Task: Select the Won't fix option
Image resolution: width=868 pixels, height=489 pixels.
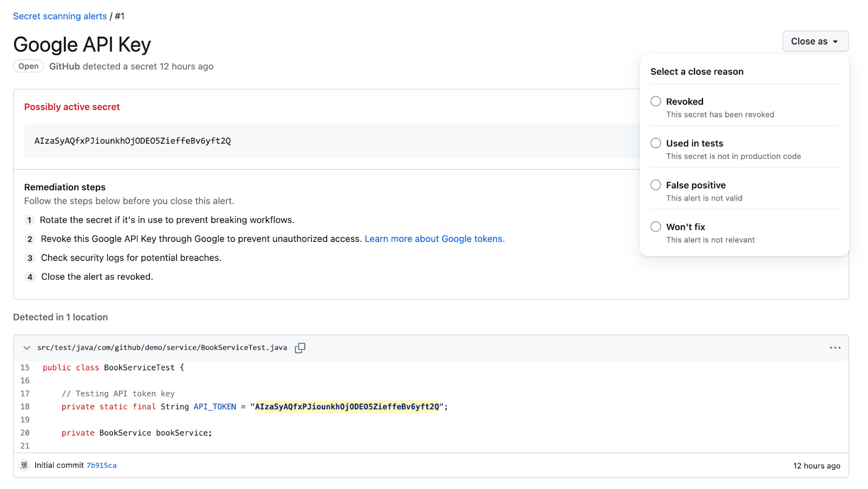Action: 656,227
